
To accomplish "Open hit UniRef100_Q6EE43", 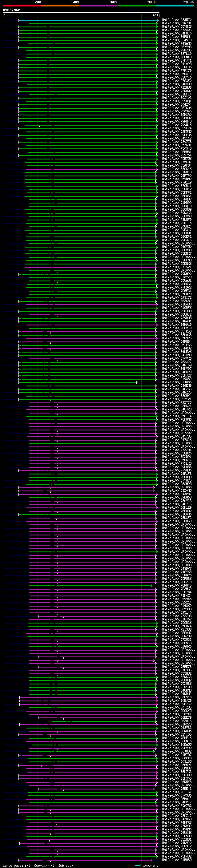I will pos(177,789).
